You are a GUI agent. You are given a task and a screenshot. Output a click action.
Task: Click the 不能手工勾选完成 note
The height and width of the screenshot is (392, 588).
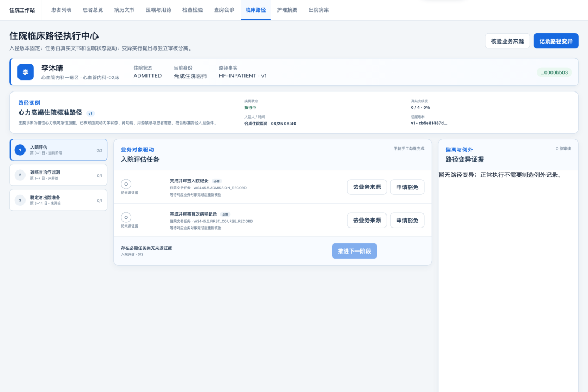pyautogui.click(x=409, y=149)
